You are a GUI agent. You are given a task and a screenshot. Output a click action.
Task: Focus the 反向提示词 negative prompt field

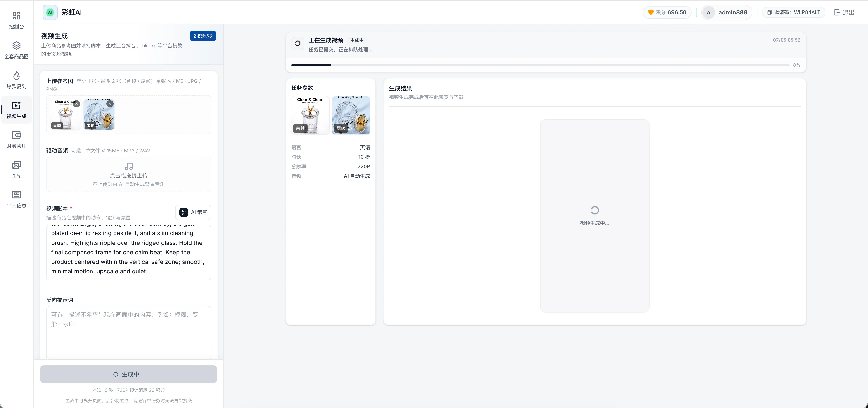pyautogui.click(x=128, y=333)
